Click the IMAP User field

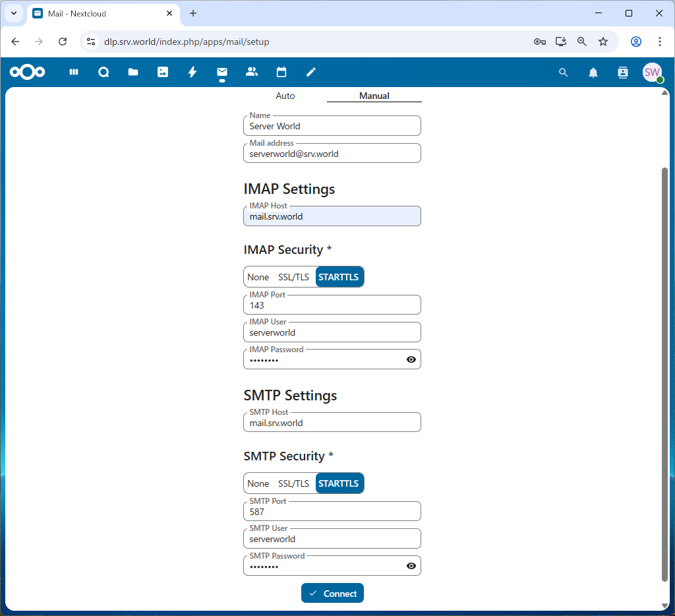pos(332,332)
